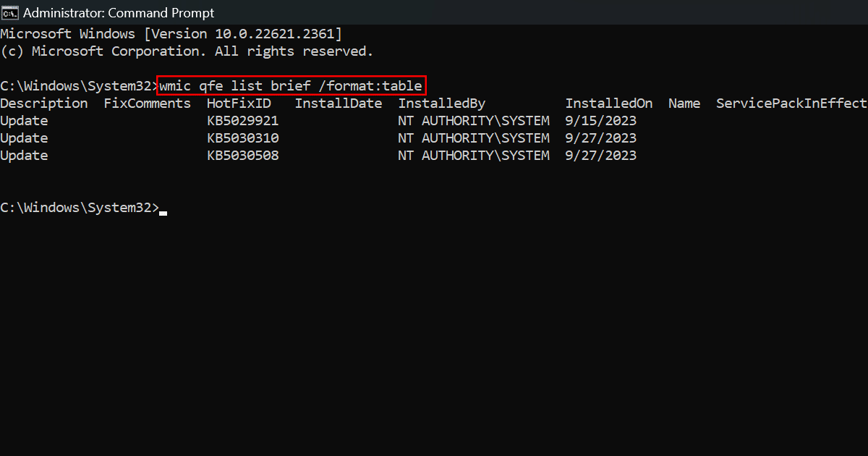Click the Administrator: Command Prompt window title
Image resolution: width=868 pixels, height=456 pixels.
pyautogui.click(x=119, y=13)
